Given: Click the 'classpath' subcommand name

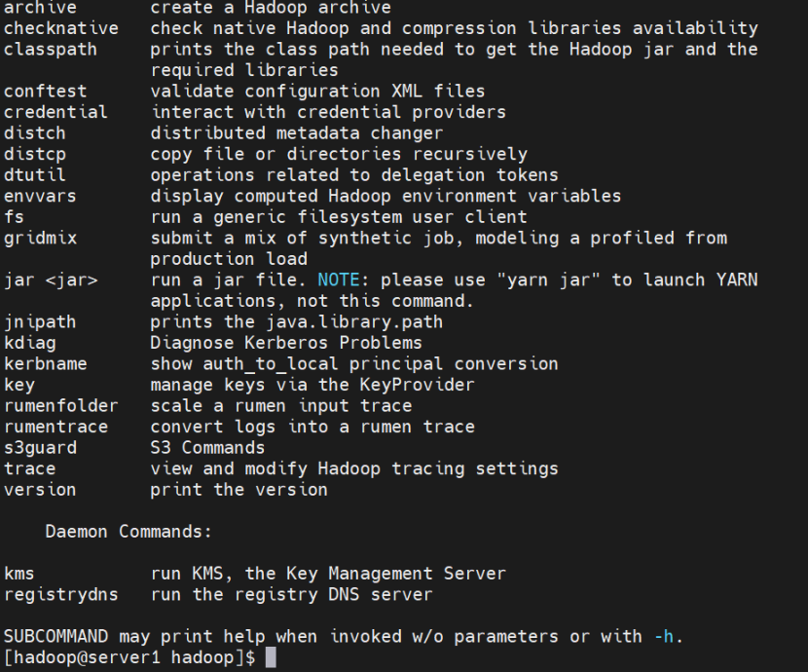Looking at the screenshot, I should click(51, 50).
